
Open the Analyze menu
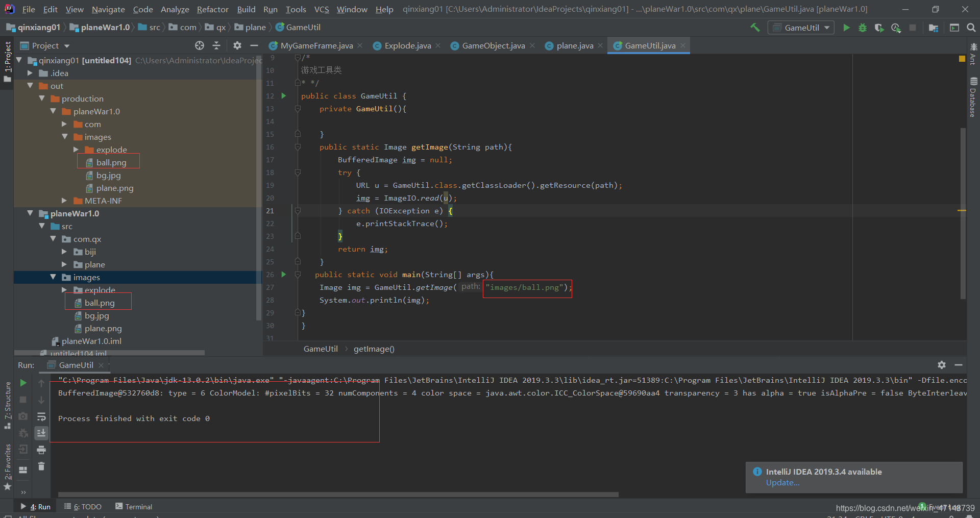click(175, 9)
